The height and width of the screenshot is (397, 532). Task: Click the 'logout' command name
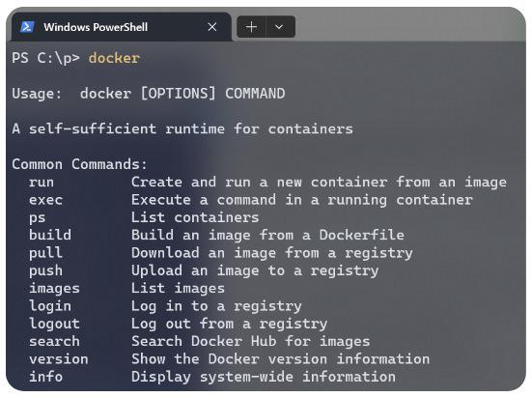(x=54, y=324)
